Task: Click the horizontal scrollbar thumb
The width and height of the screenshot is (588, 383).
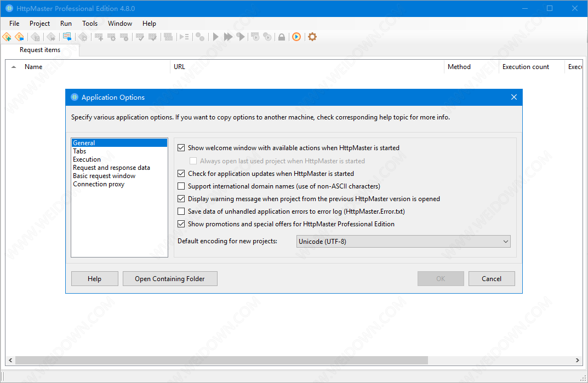Action: tap(221, 360)
